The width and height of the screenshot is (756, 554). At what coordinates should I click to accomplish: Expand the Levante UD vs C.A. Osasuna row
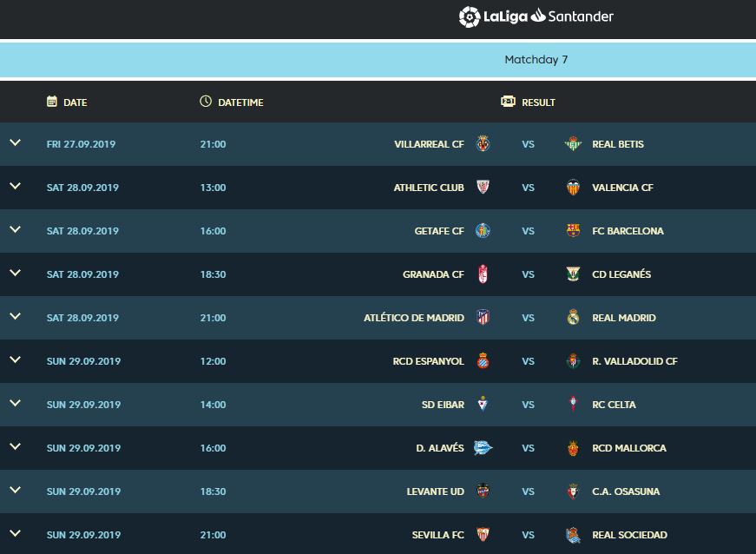[16, 490]
